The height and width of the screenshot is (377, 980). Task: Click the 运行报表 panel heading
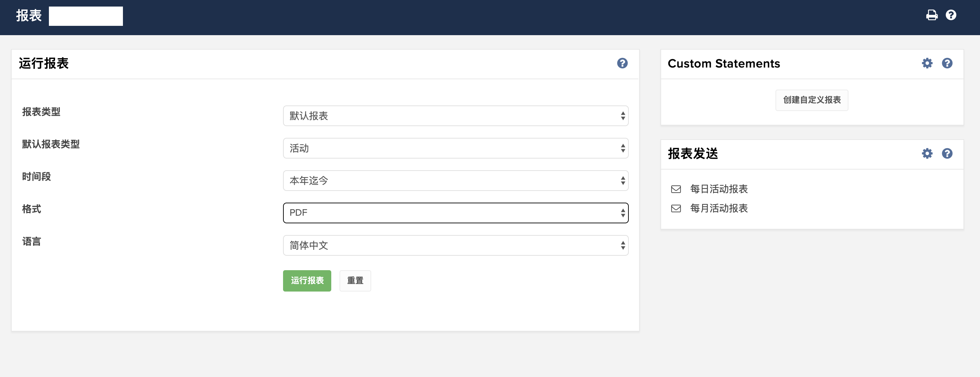click(x=44, y=63)
